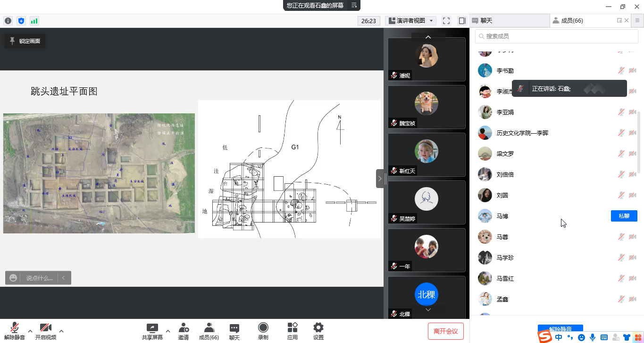Image resolution: width=644 pixels, height=343 pixels.
Task: Click the meeting info icon
Action: (x=8, y=21)
